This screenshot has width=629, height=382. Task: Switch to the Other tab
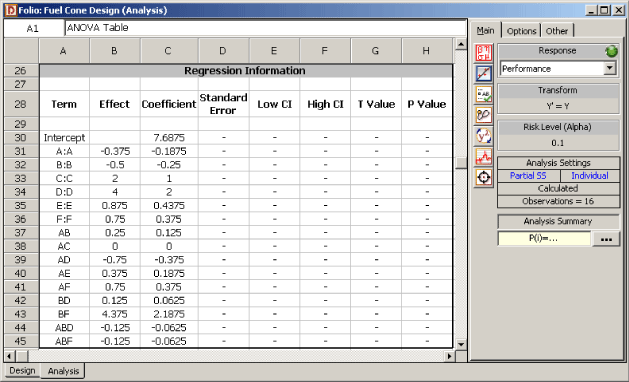click(557, 31)
